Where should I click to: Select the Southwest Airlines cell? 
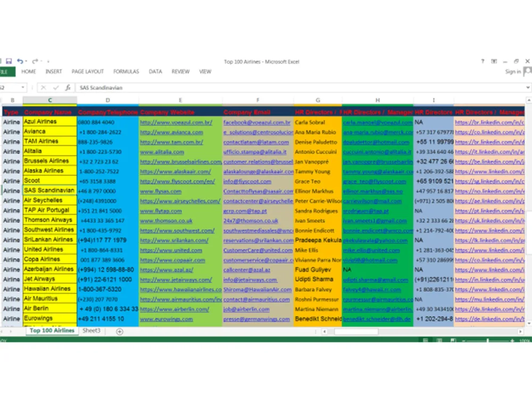50,230
